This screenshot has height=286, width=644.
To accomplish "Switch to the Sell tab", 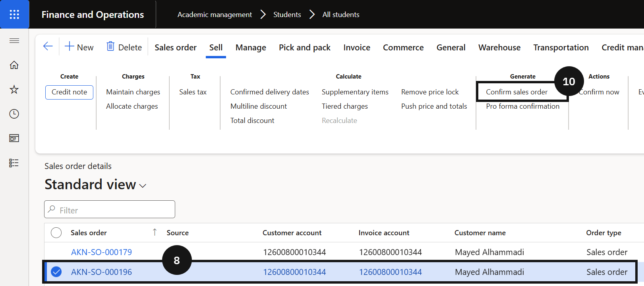I will pos(216,48).
